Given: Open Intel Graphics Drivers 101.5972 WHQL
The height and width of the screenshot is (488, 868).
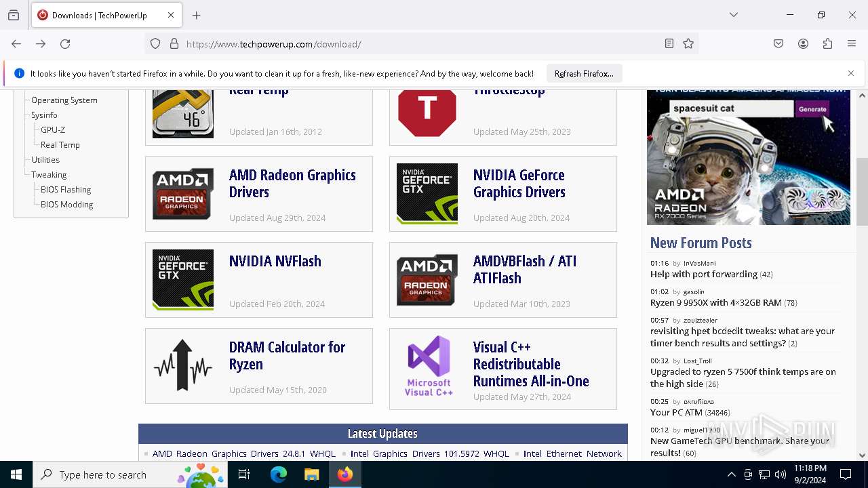Looking at the screenshot, I should (x=430, y=454).
